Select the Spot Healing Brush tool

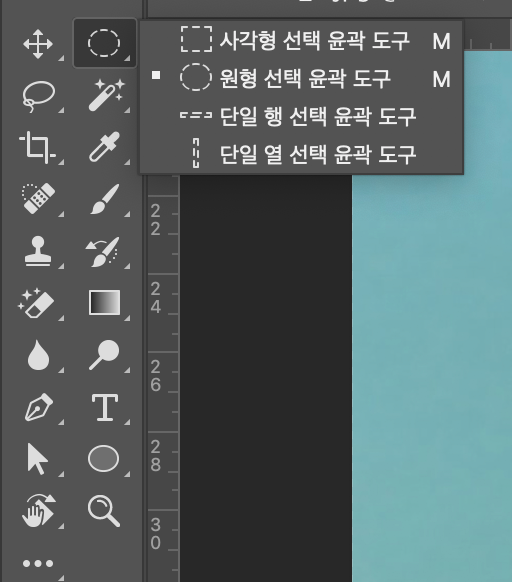pyautogui.click(x=39, y=199)
